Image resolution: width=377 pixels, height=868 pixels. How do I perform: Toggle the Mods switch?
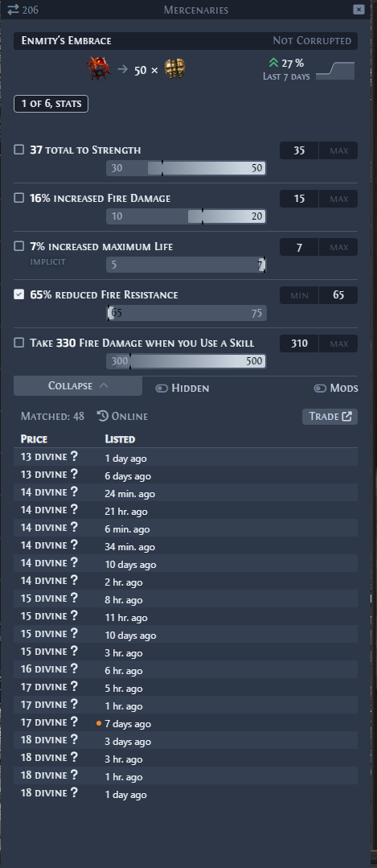tap(320, 389)
